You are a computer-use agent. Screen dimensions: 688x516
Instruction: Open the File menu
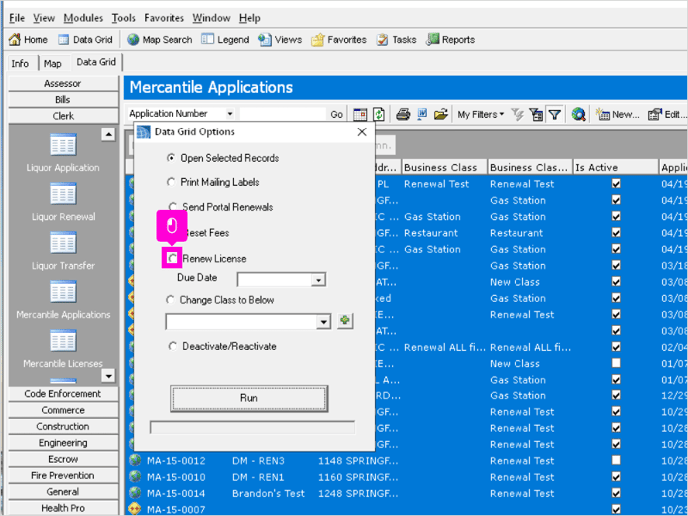click(x=17, y=18)
